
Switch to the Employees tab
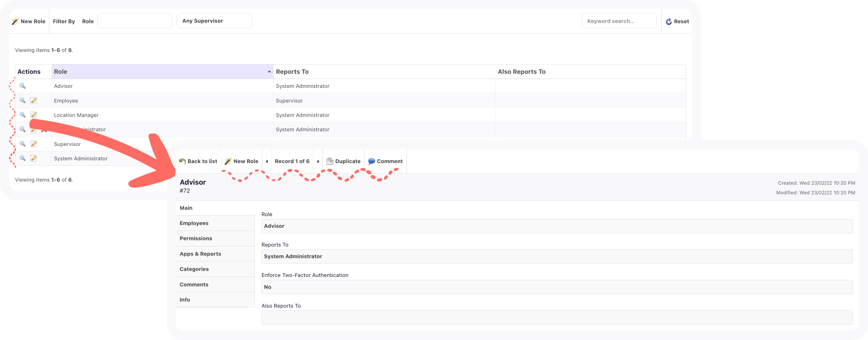[x=215, y=223]
